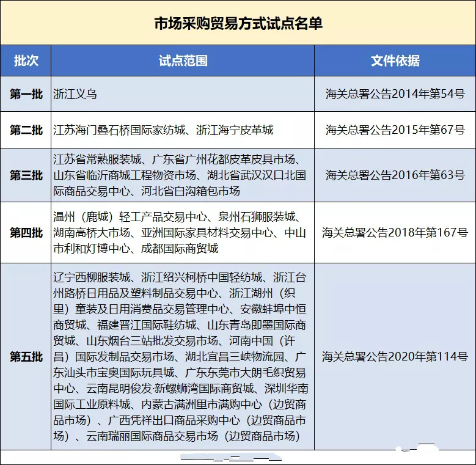This screenshot has height=465, width=476.
Task: Select the 文件依据 column header
Action: coord(395,61)
